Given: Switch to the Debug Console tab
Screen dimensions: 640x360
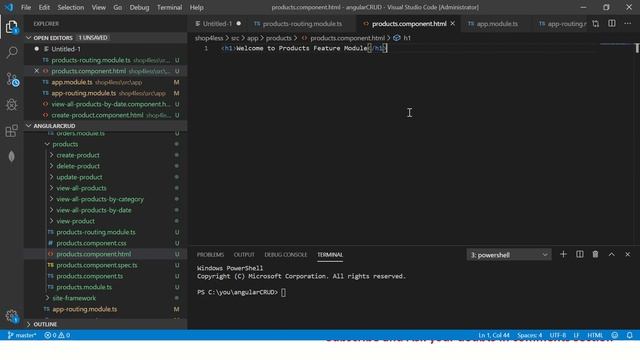Looking at the screenshot, I should tap(285, 255).
